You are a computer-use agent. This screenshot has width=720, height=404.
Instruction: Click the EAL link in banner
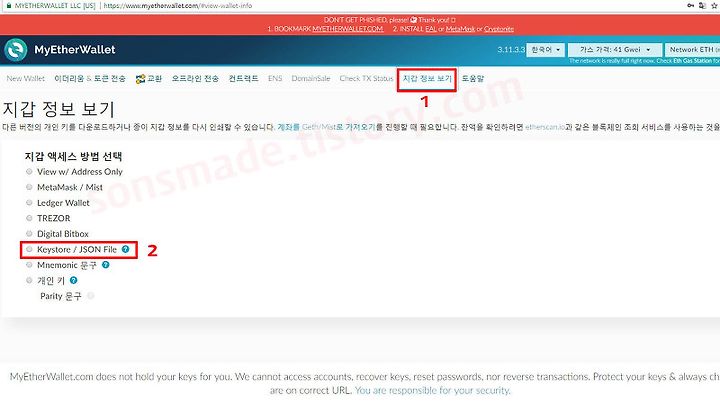[431, 28]
